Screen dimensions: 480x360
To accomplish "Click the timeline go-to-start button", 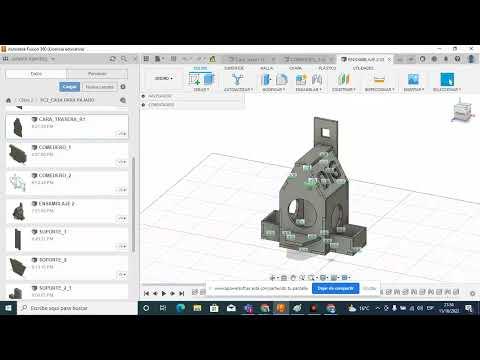I will click(x=146, y=293).
